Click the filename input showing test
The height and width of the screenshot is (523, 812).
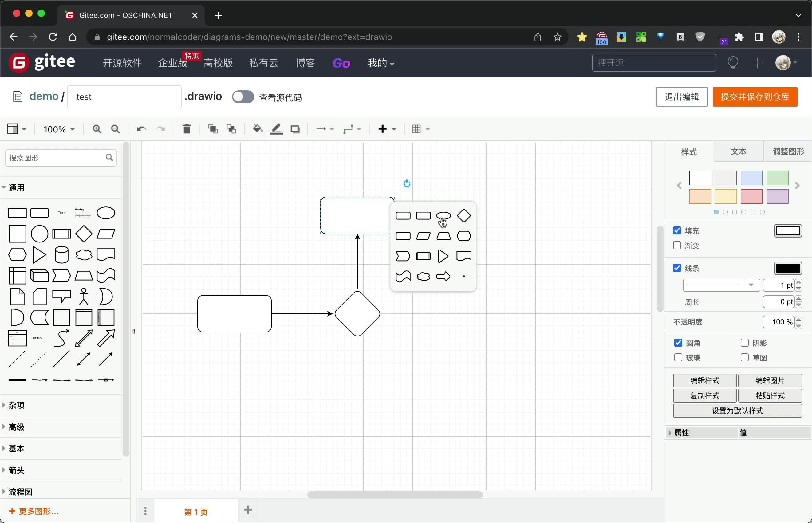[x=124, y=97]
